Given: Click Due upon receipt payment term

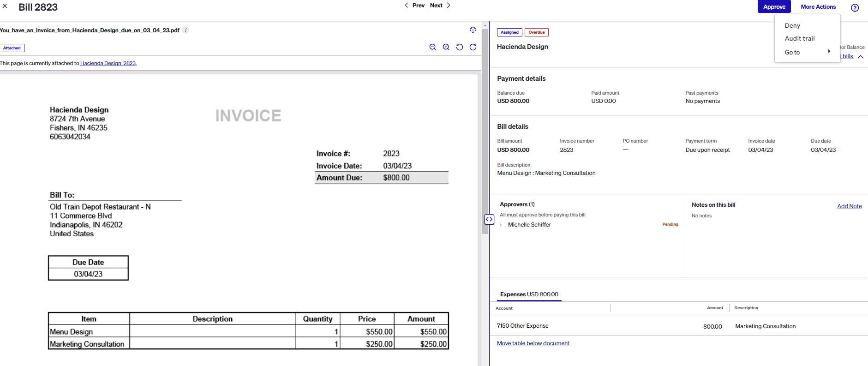Looking at the screenshot, I should 707,150.
